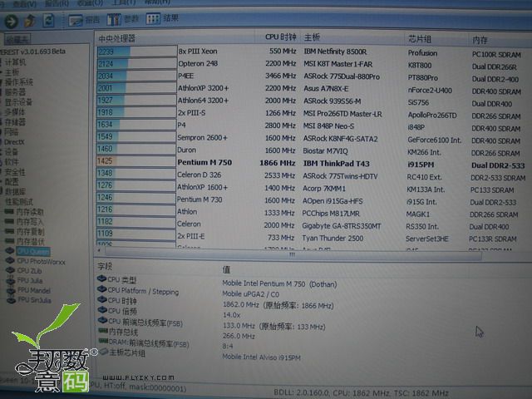Click the CPU Platform / Stepping field
Image resolution: width=532 pixels, height=399 pixels.
click(143, 291)
